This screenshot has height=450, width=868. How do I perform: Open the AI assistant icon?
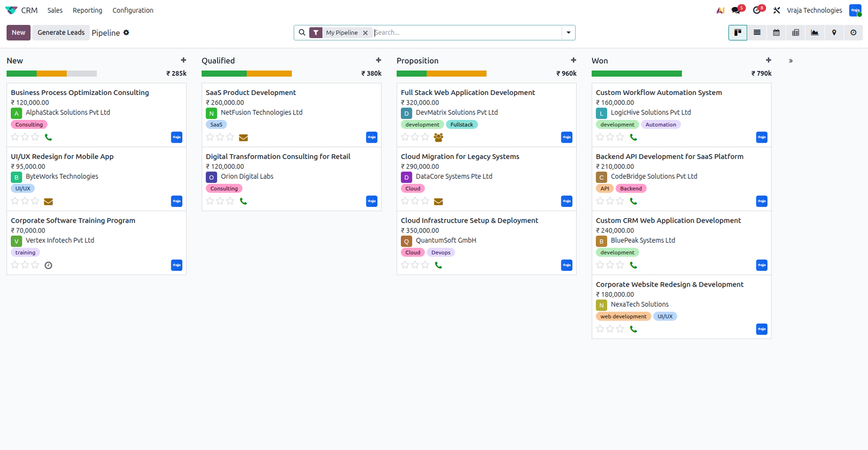click(720, 10)
